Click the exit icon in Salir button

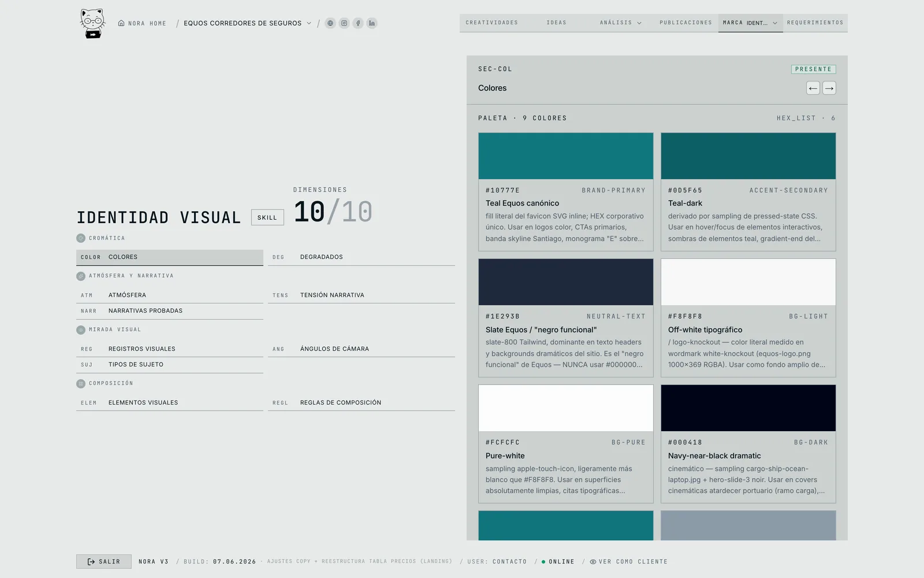coord(91,562)
